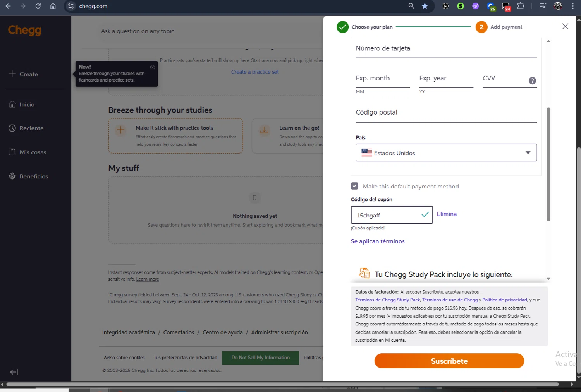Screen dimensions: 581x392
Task: Open the browser home page icon
Action: (53, 6)
